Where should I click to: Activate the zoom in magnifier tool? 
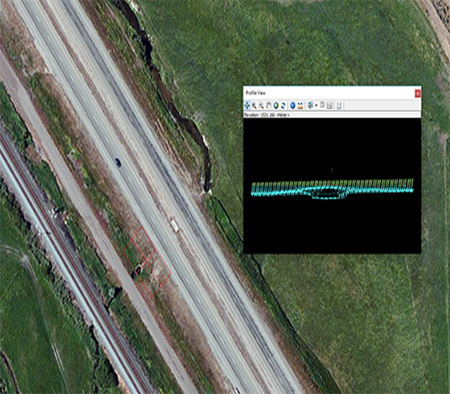point(254,106)
